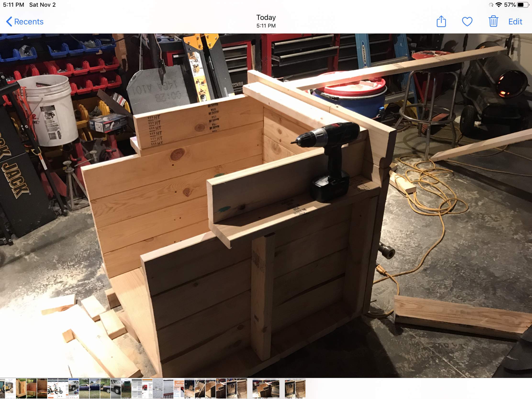
Task: Select the electric bike thumbnail
Action: click(52, 389)
